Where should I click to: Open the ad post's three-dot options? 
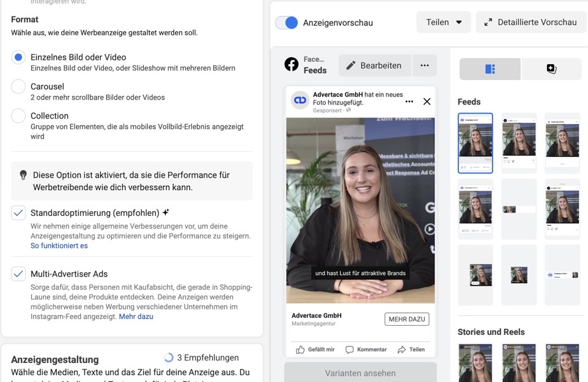tap(409, 101)
